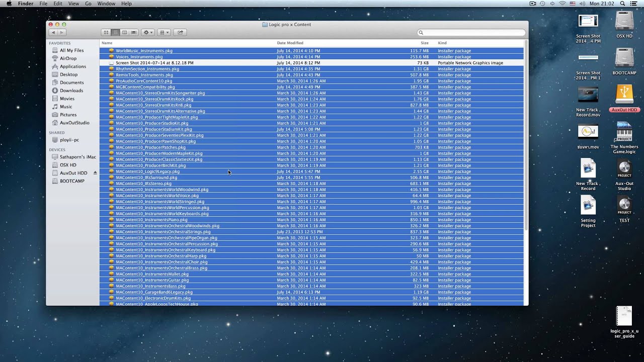Click the volume icon in menu bar
The width and height of the screenshot is (644, 362).
(582, 4)
